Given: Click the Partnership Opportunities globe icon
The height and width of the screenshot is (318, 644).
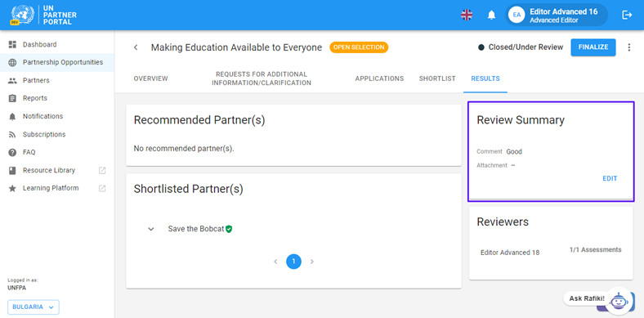Looking at the screenshot, I should pos(12,62).
